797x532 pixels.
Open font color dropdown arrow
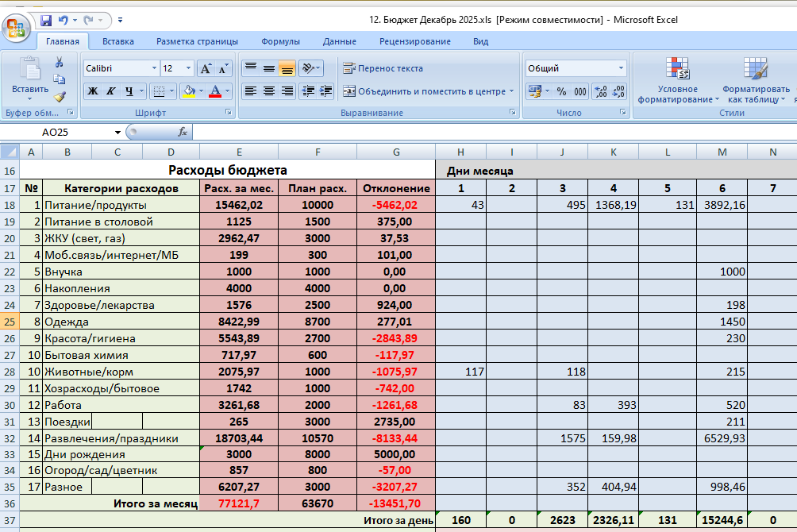[x=227, y=91]
